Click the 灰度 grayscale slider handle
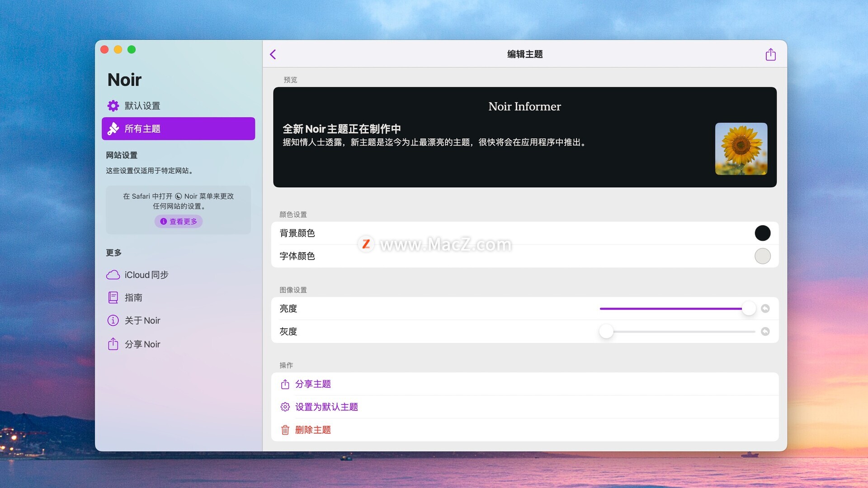The width and height of the screenshot is (868, 488). (606, 332)
